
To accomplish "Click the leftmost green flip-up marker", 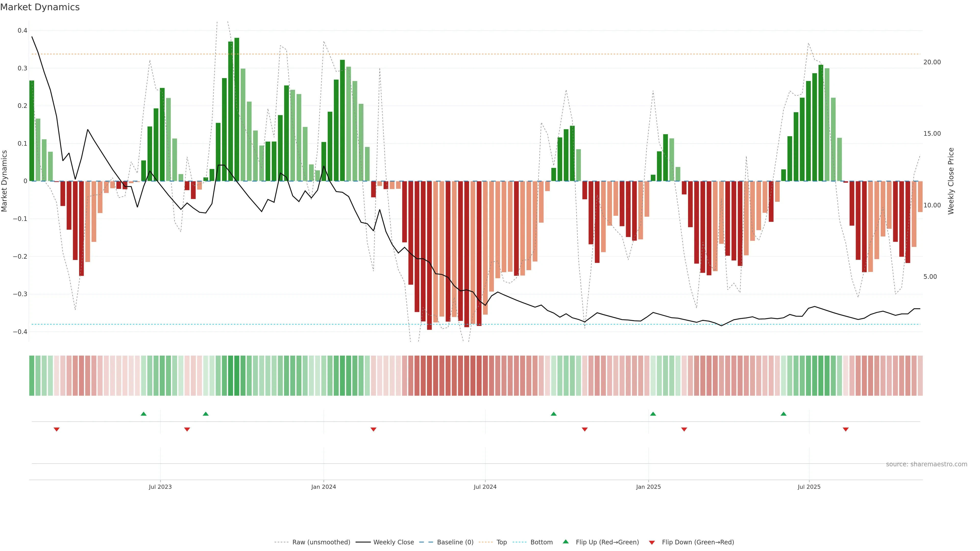I will coord(143,414).
